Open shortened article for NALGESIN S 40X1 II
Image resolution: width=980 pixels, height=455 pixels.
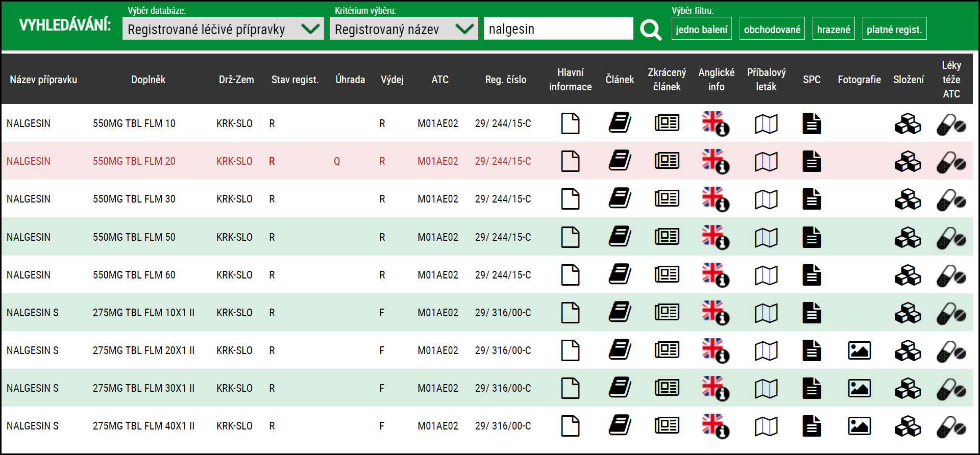pyautogui.click(x=667, y=426)
